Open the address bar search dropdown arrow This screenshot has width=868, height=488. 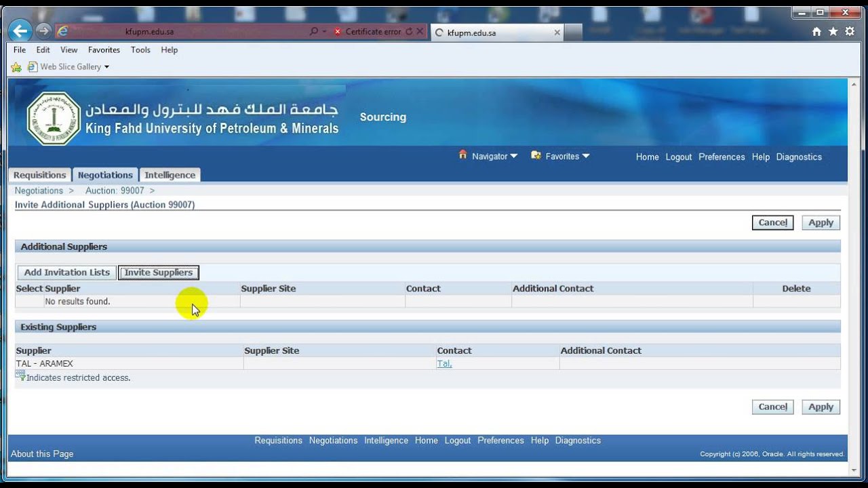pos(324,31)
